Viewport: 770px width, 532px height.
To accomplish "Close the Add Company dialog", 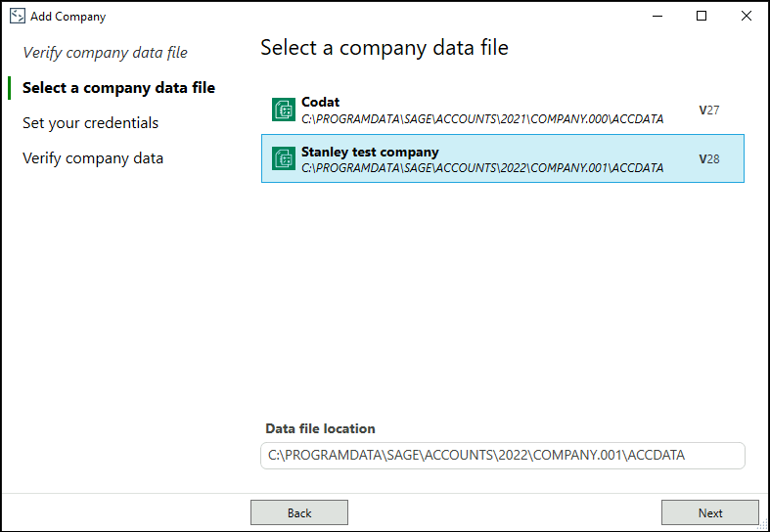I will 747,17.
